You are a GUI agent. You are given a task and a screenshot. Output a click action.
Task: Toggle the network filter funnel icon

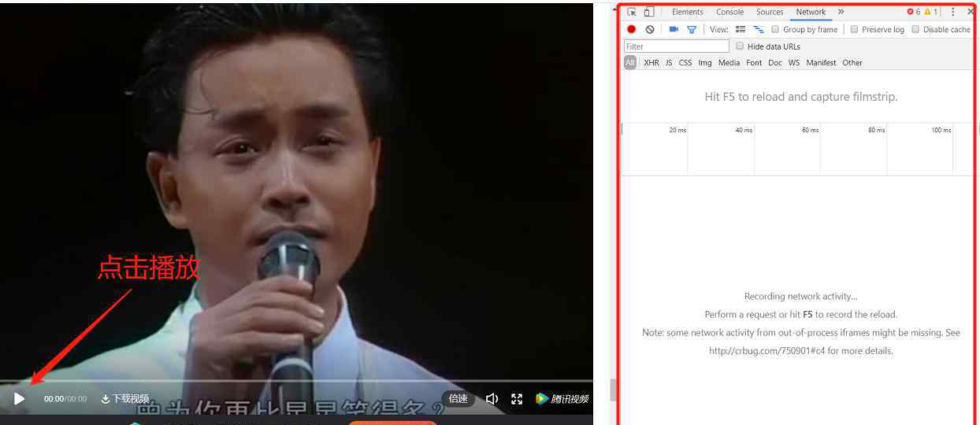coord(692,29)
